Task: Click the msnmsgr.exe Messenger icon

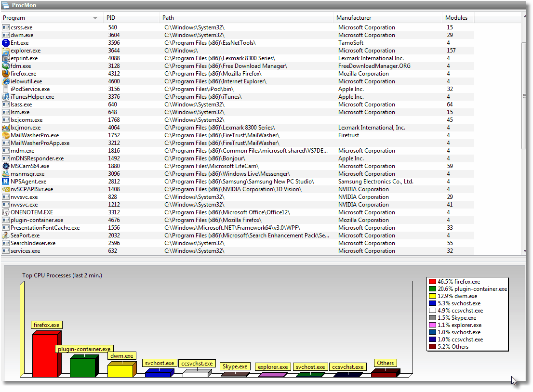Action: pyautogui.click(x=5, y=174)
